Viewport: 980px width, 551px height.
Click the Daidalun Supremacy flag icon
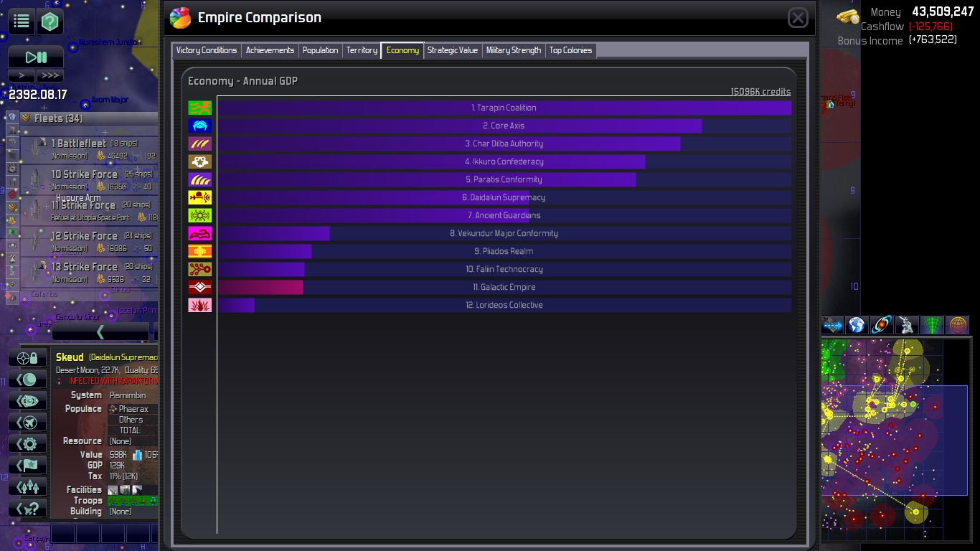[200, 197]
